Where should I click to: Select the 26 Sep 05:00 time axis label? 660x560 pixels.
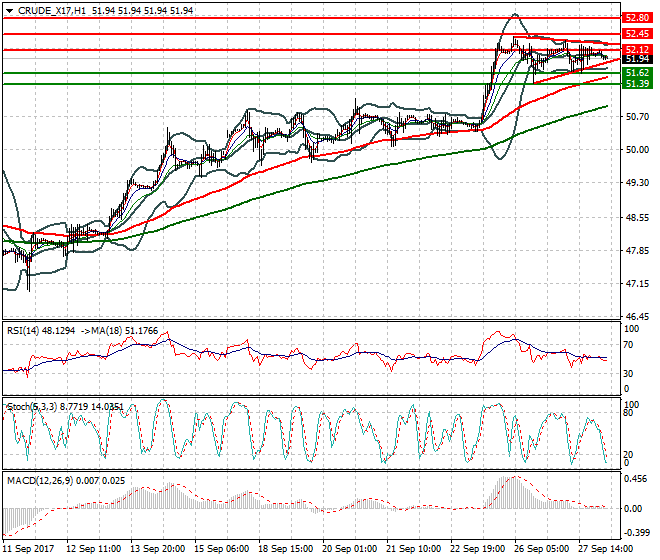pyautogui.click(x=541, y=549)
